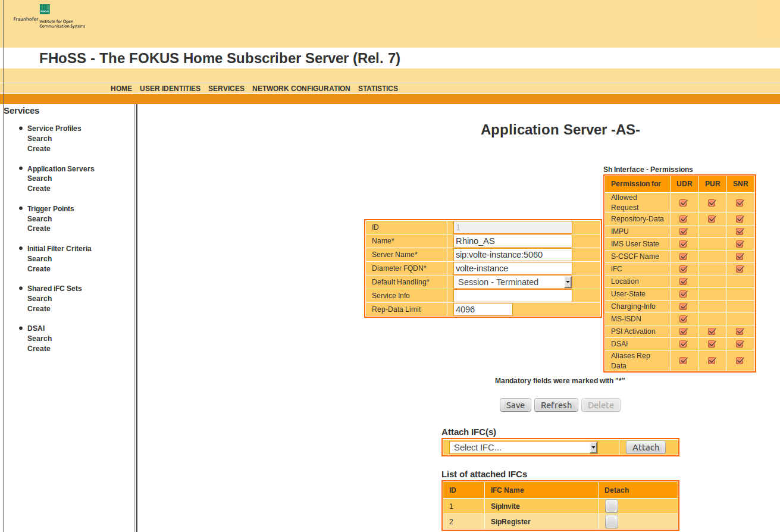Screen dimensions: 780x532
Task: Check the detach box for SipRegister
Action: 611,521
